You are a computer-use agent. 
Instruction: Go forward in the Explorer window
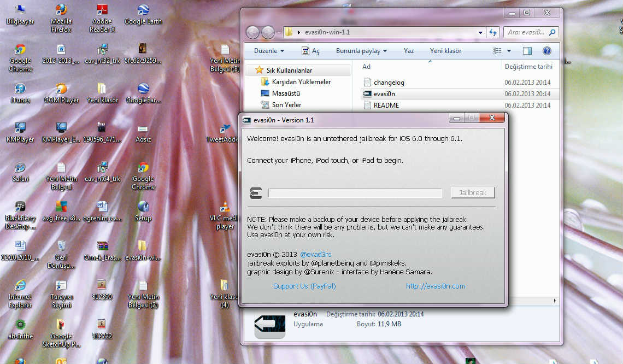coord(268,32)
